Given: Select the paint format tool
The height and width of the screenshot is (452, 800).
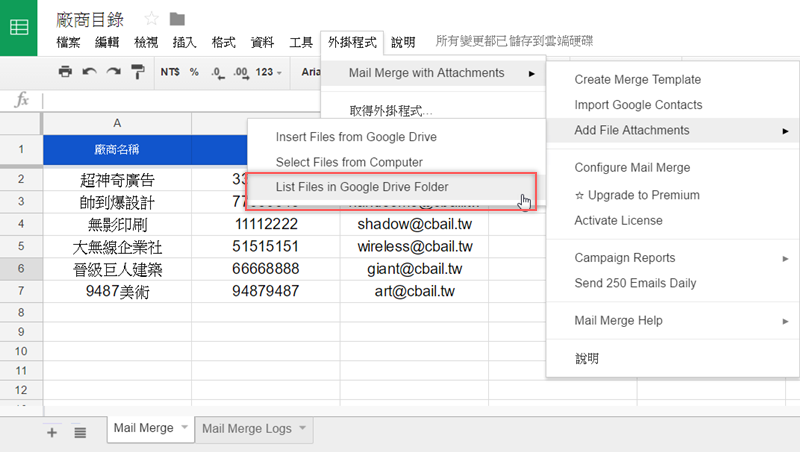Looking at the screenshot, I should pyautogui.click(x=137, y=72).
